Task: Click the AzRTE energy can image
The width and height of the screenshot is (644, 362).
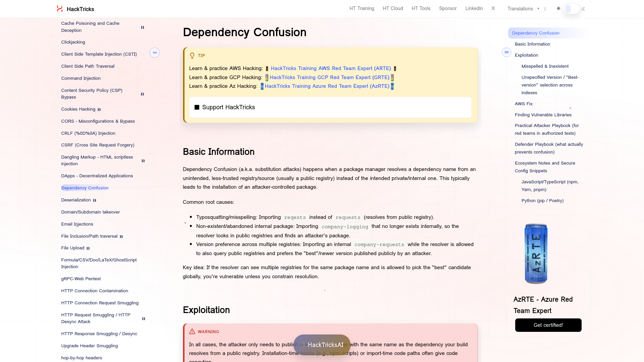Action: point(536,253)
